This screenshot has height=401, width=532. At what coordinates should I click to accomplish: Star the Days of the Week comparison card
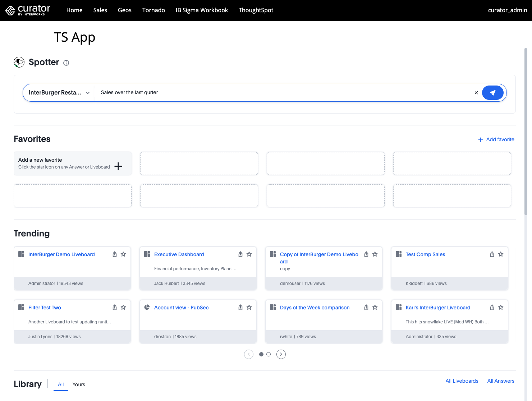(375, 307)
